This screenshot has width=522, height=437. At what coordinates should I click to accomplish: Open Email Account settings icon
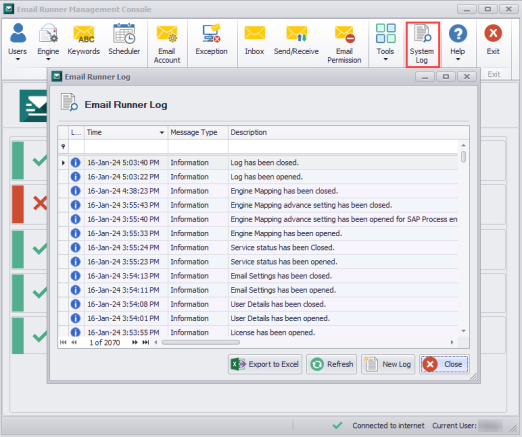pos(167,34)
